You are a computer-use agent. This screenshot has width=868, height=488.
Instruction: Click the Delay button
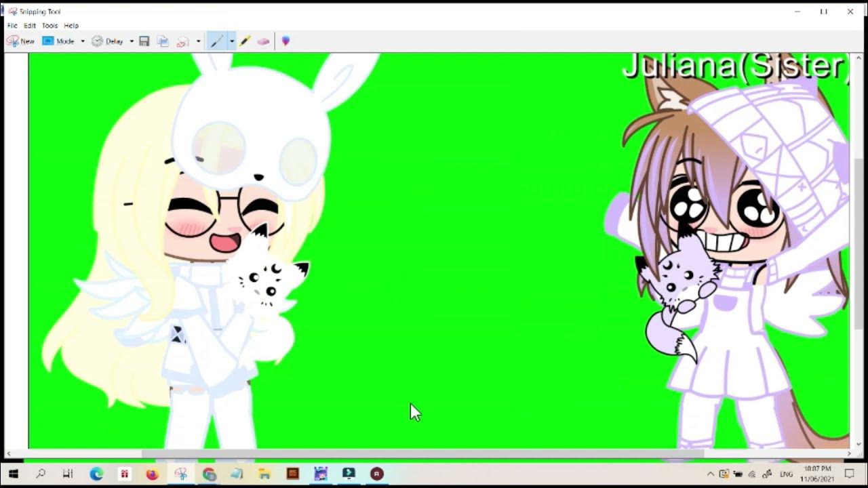pyautogui.click(x=108, y=41)
